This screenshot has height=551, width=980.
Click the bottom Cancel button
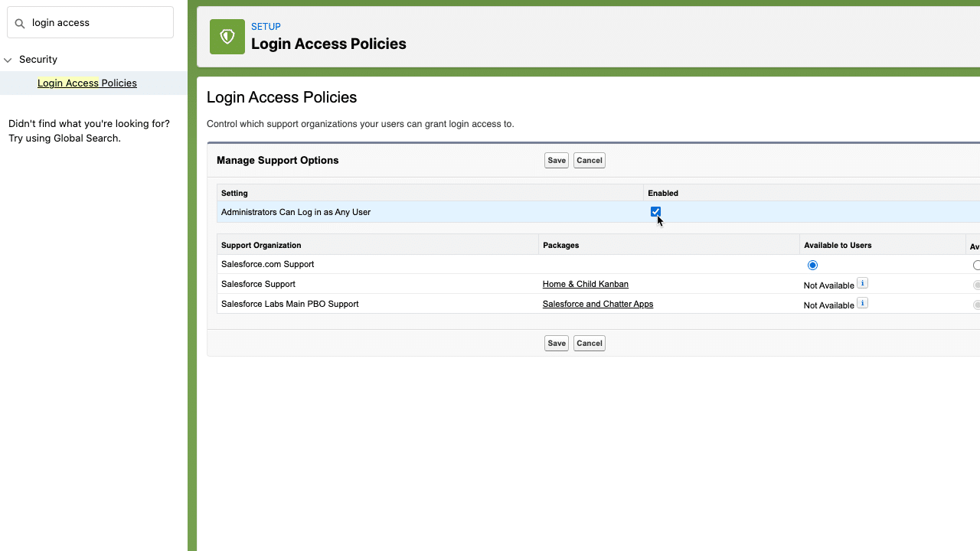click(589, 343)
